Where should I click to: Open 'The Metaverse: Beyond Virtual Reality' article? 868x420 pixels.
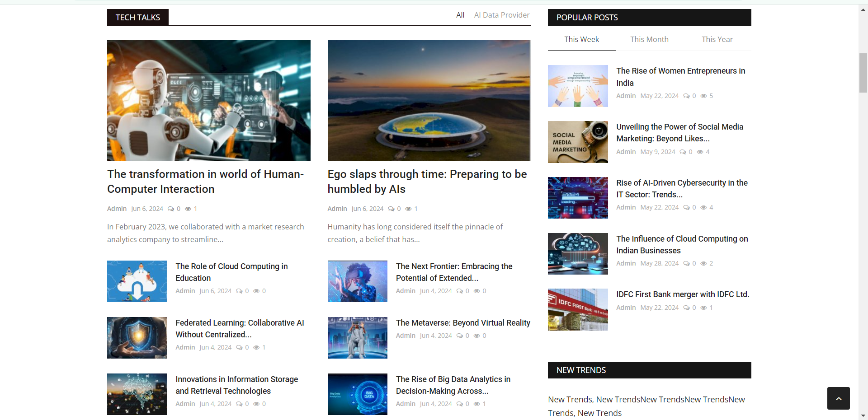point(463,323)
